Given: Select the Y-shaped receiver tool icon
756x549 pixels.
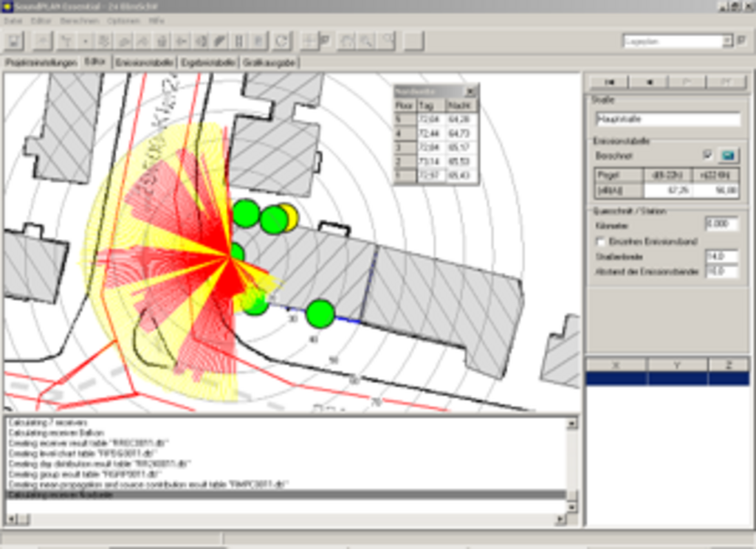Looking at the screenshot, I should [x=66, y=41].
